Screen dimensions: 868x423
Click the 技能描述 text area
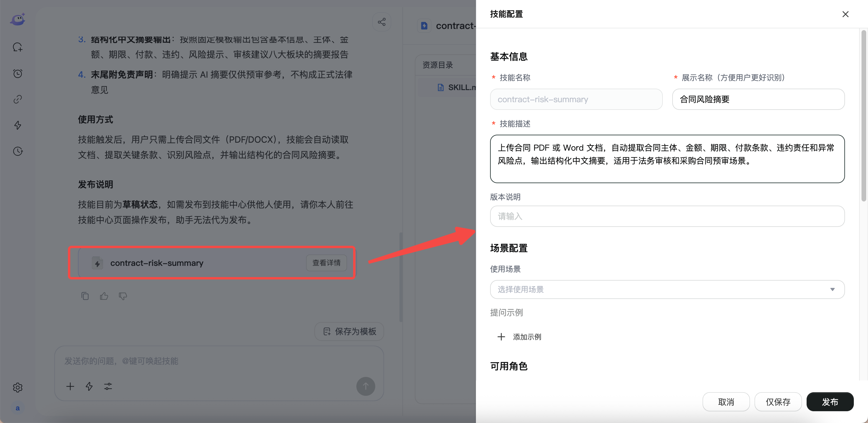pos(667,159)
